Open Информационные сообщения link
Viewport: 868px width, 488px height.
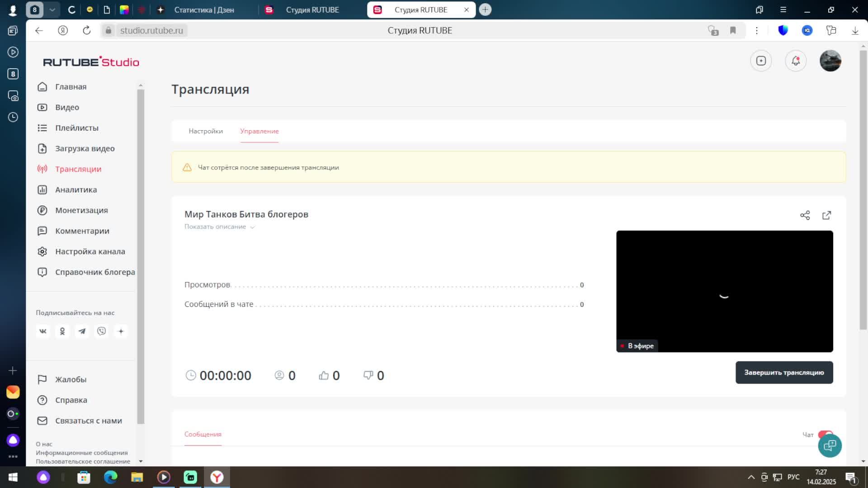click(x=82, y=453)
